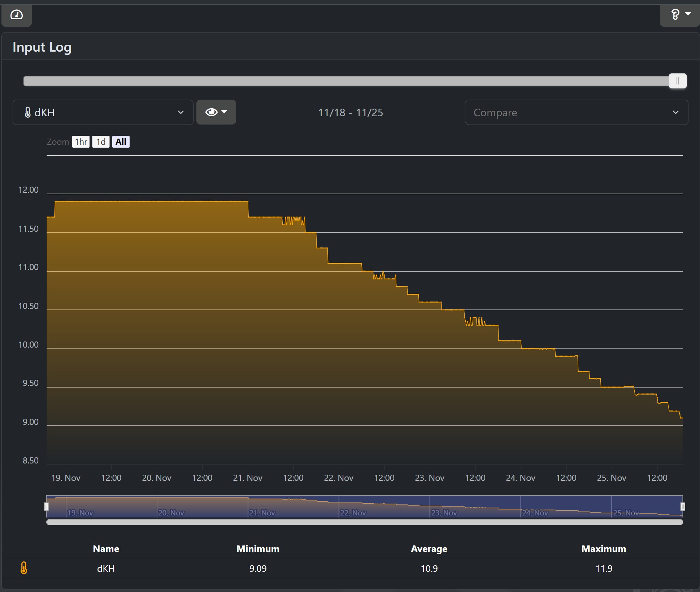
Task: Click the Minimum column header
Action: (x=258, y=549)
